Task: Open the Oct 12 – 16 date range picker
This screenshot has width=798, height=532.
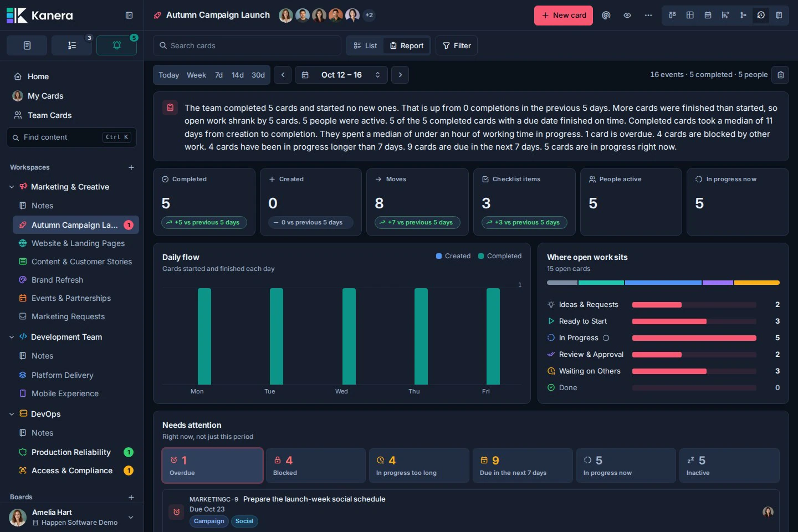Action: coord(341,75)
